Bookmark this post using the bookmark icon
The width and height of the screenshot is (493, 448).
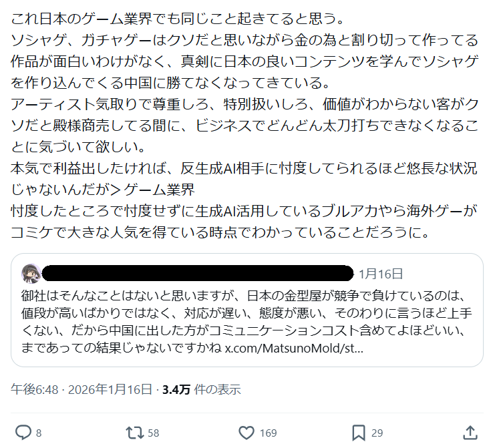[358, 433]
